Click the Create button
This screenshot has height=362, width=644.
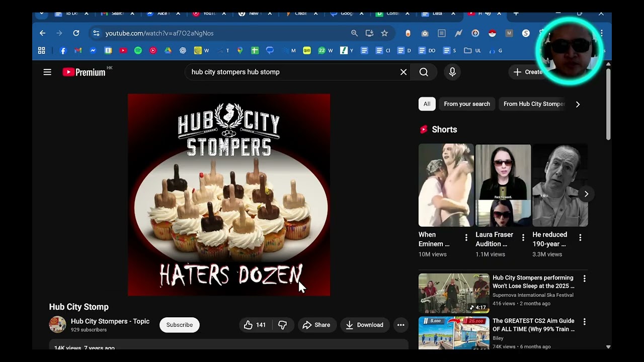527,72
